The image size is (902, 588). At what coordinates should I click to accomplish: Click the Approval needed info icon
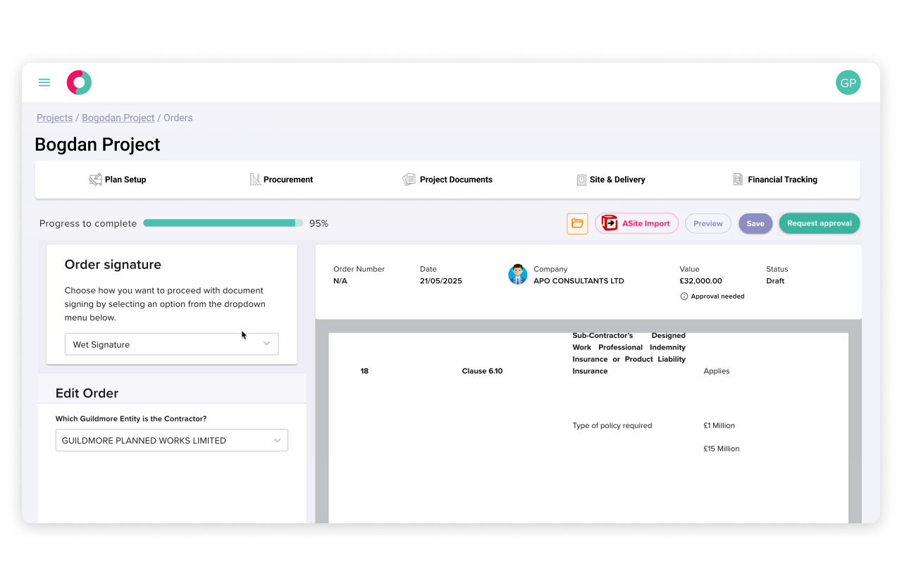(684, 296)
